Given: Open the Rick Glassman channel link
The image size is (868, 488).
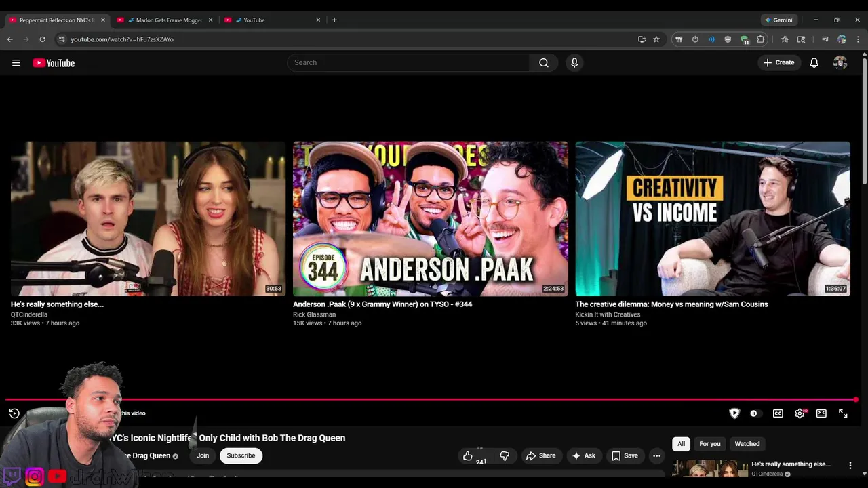Looking at the screenshot, I should [x=314, y=314].
